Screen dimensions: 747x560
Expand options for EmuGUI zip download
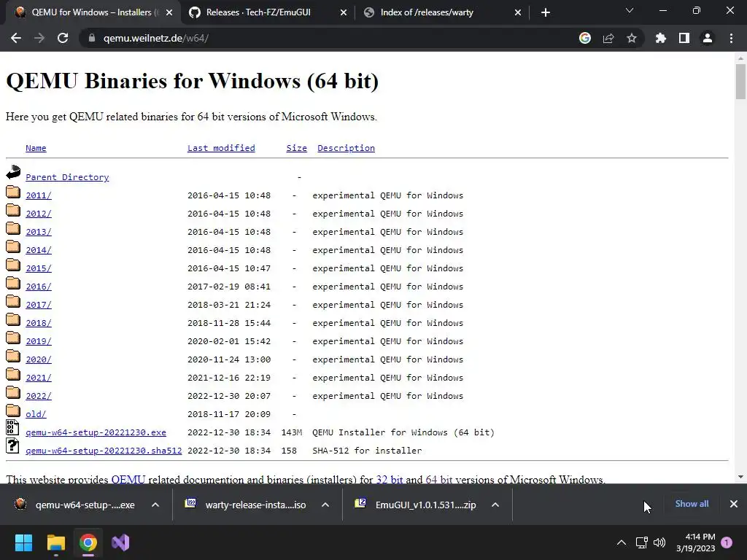pos(495,505)
